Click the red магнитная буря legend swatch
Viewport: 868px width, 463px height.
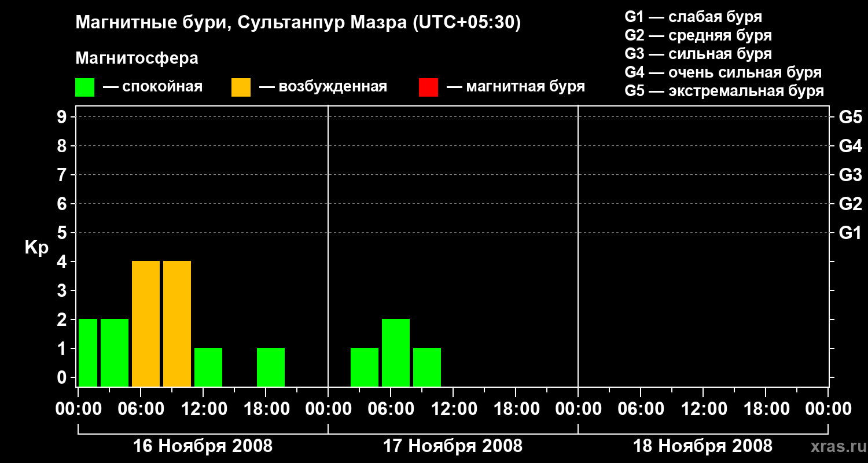[x=428, y=87]
